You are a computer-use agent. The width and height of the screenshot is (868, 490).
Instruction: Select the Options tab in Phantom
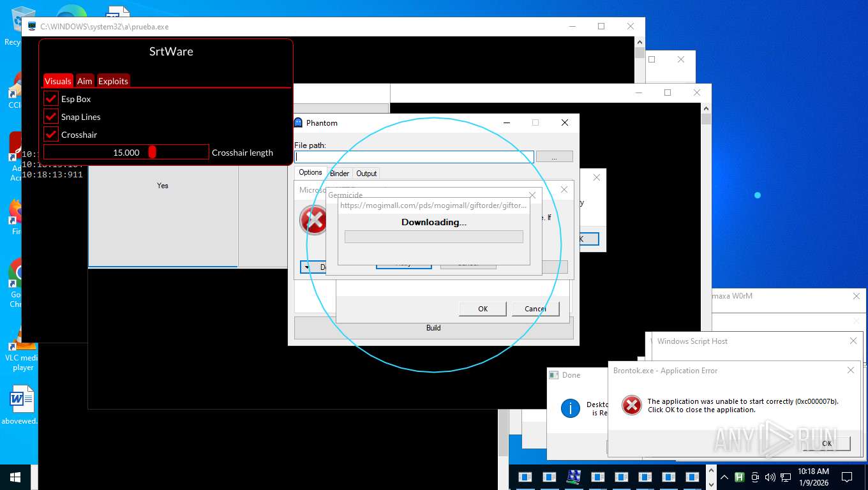click(310, 172)
